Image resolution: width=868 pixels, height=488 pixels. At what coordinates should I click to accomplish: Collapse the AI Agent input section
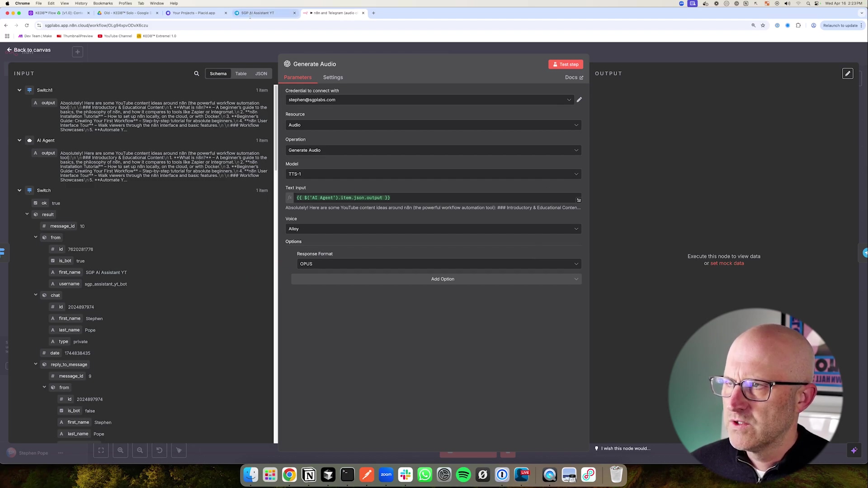pyautogui.click(x=19, y=141)
